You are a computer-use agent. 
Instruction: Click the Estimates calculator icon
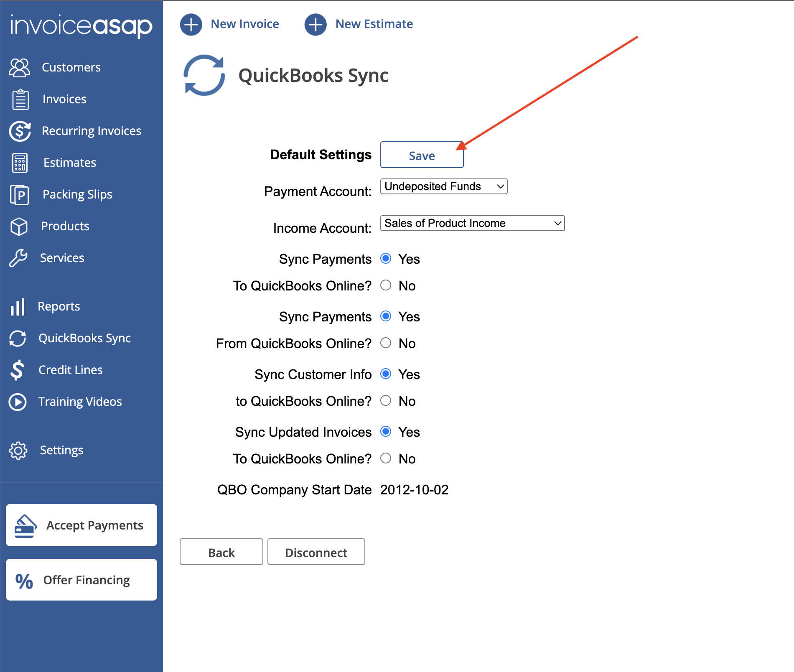point(20,163)
